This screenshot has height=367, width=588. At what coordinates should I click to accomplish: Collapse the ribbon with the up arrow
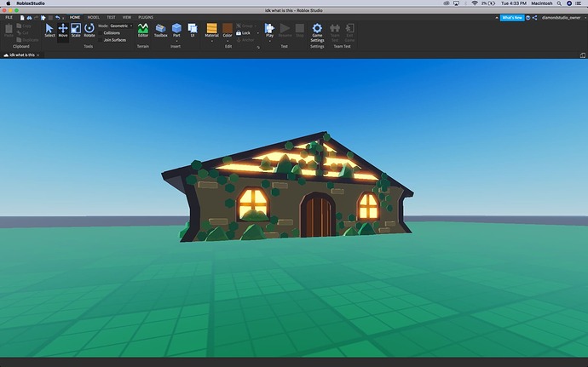pos(497,18)
